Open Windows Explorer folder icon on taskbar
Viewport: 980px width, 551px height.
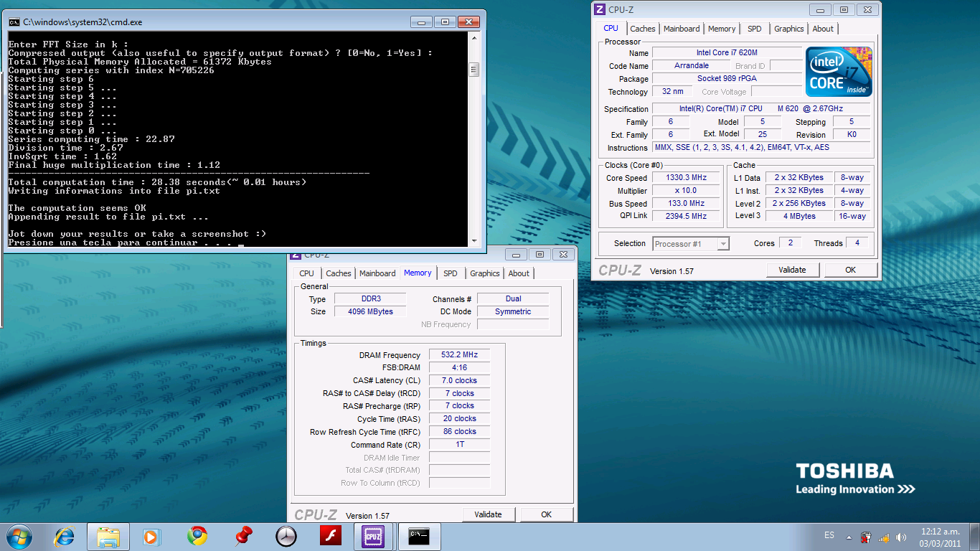pos(108,536)
